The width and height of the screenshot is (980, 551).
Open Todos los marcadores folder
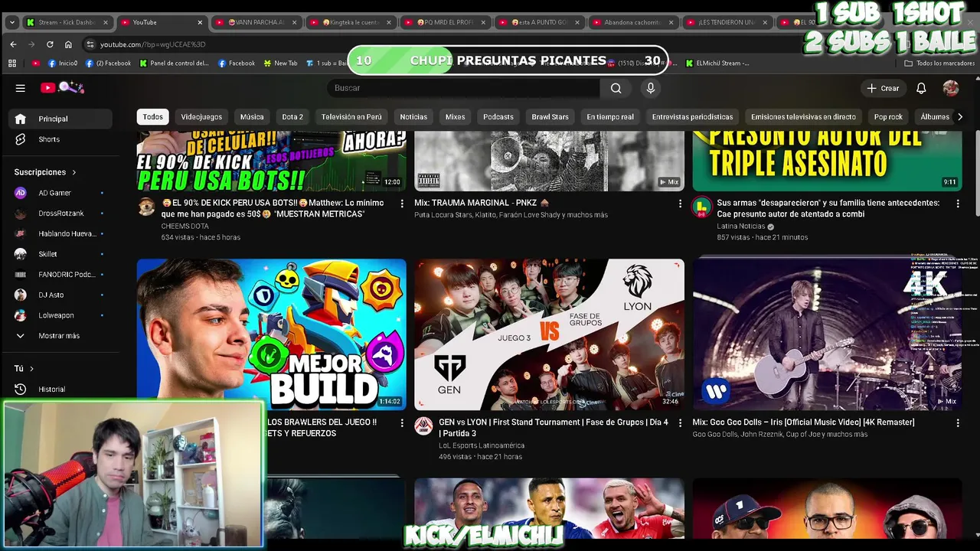[x=939, y=64]
